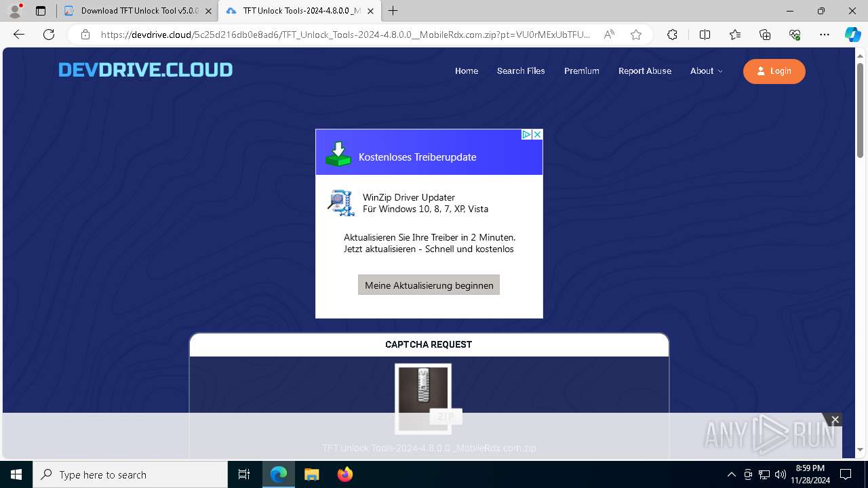Open Microsoft Edge from taskbar

(x=279, y=474)
